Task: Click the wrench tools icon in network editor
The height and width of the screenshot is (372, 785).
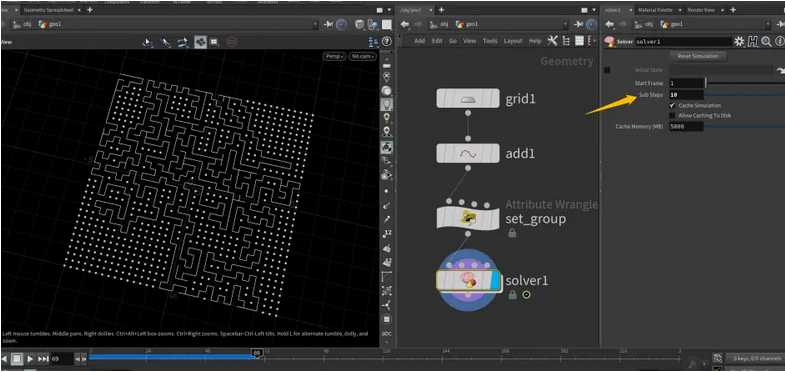Action: pos(552,41)
